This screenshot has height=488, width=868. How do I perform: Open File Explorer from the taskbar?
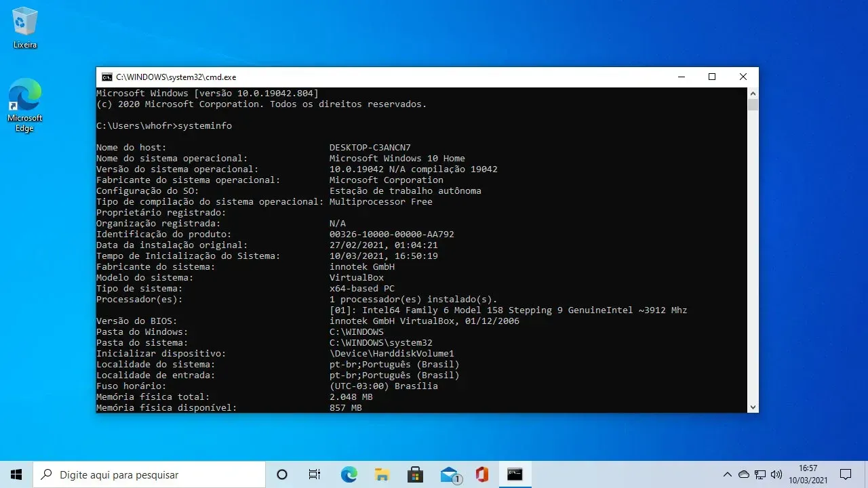(382, 474)
